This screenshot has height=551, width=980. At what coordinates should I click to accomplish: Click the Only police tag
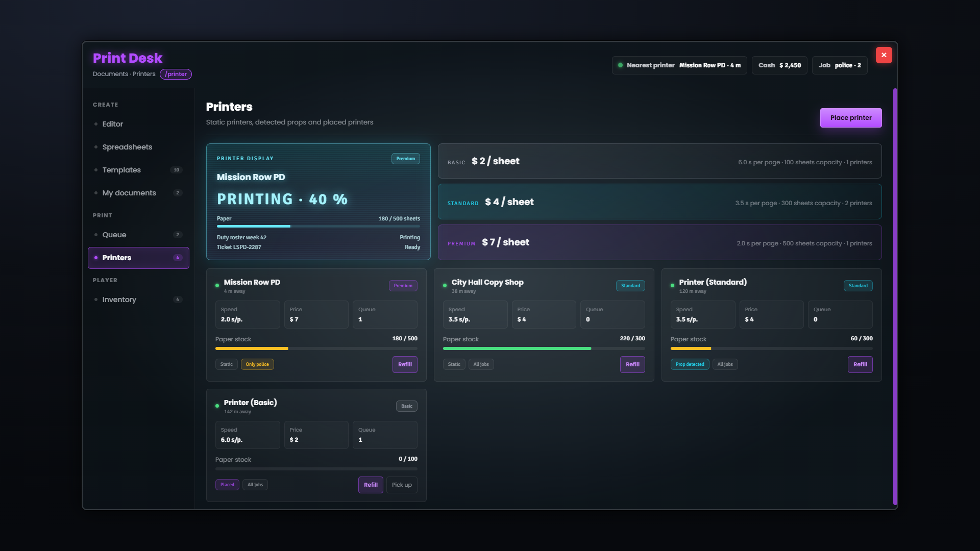(x=257, y=364)
